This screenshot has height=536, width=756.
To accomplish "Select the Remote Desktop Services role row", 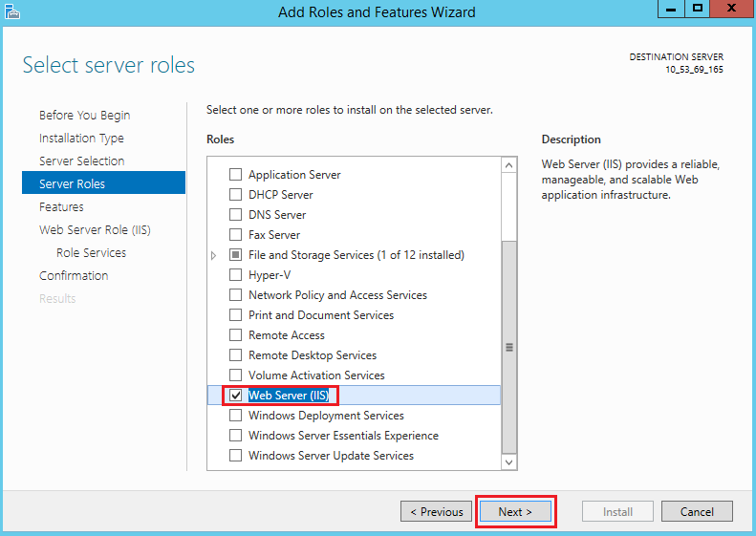I will tap(313, 355).
